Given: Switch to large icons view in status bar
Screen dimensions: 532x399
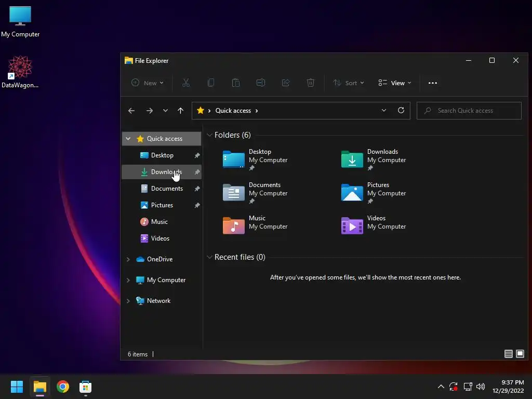Looking at the screenshot, I should click(x=520, y=354).
